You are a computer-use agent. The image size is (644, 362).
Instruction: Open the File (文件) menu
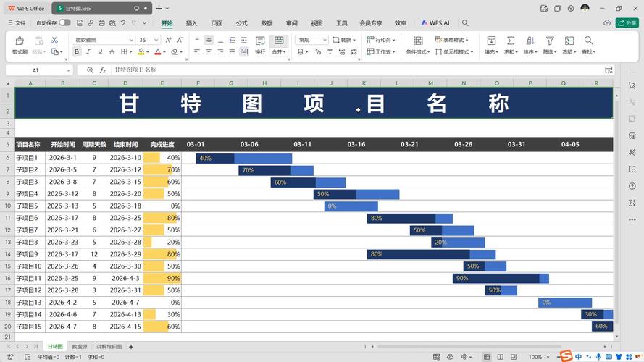pos(17,23)
